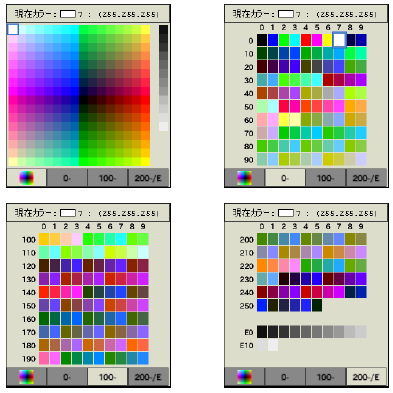Select red swatch at row 0 column 4
Viewport: 393px width, 393px height.
pos(306,40)
